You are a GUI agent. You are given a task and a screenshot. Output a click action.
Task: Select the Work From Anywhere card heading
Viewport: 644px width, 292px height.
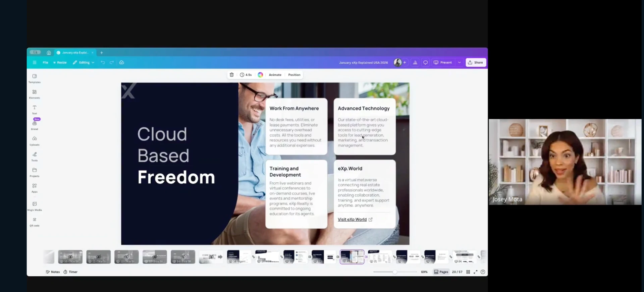[x=294, y=108]
